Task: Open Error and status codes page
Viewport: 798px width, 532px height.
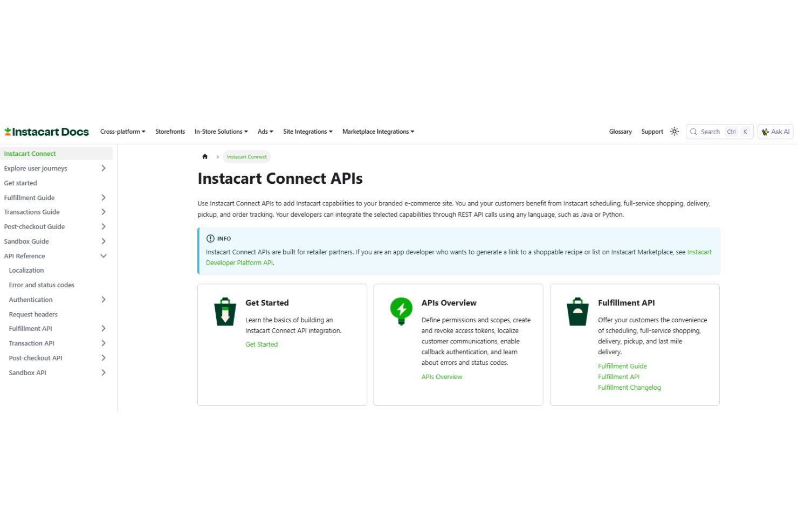Action: pos(42,285)
